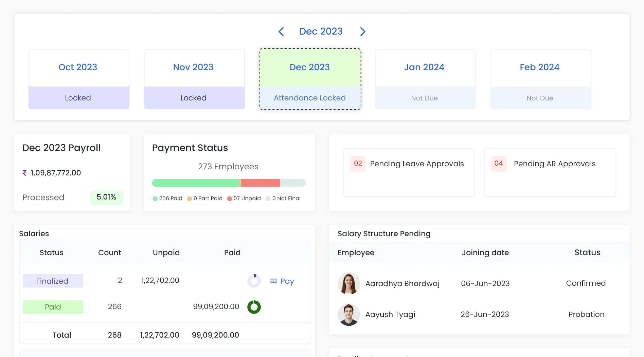Click the payment status progress bar
This screenshot has height=357, width=644.
[x=229, y=183]
